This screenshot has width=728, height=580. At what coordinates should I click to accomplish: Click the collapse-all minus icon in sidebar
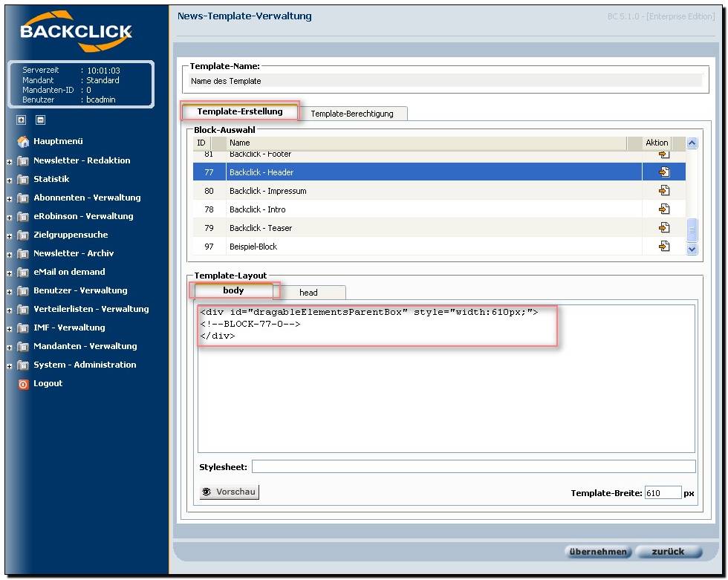(40, 120)
